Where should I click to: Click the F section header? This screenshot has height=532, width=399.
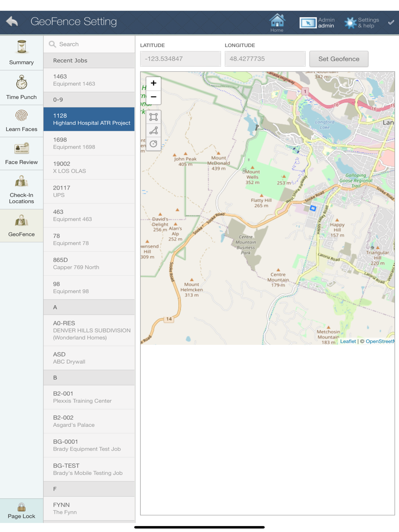point(89,489)
